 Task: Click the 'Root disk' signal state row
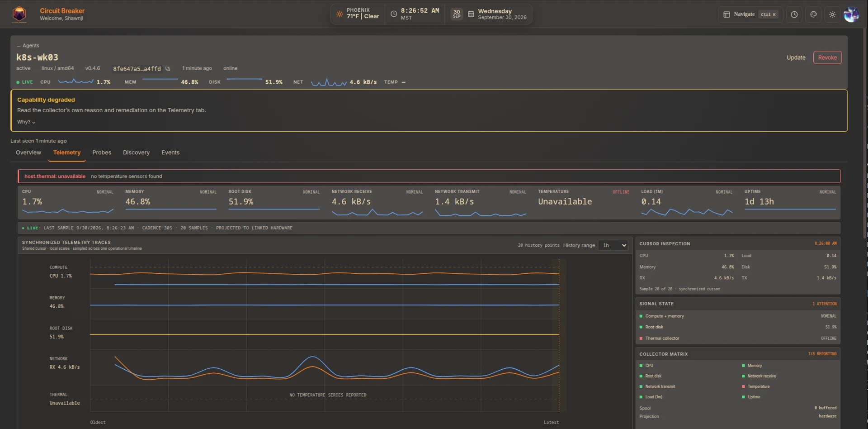click(x=738, y=327)
